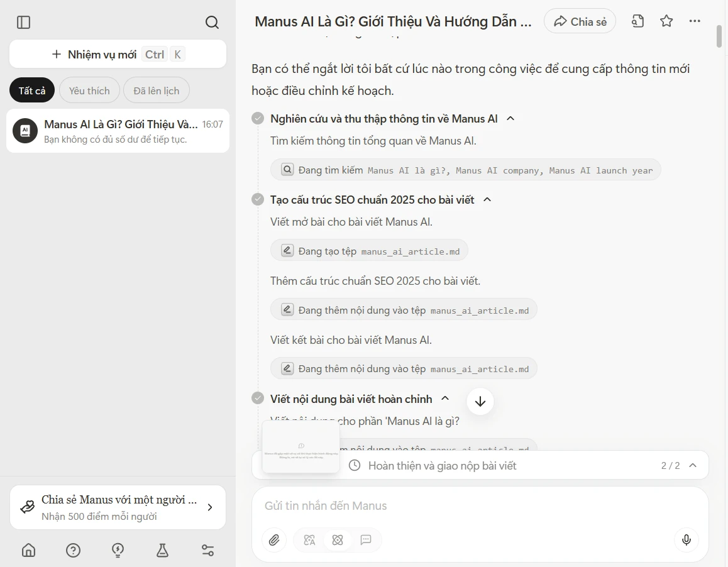Image resolution: width=728 pixels, height=567 pixels.
Task: Open the file search icon in header
Action: (638, 21)
